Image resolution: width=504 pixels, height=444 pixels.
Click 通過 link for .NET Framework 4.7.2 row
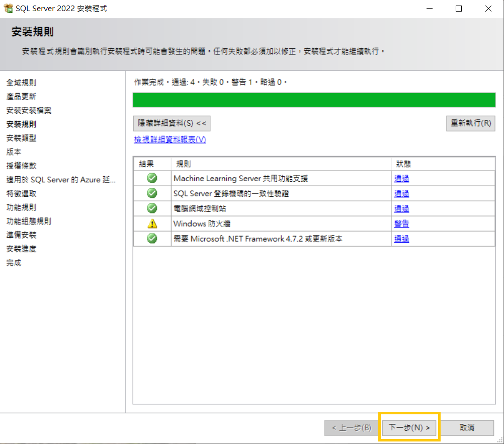401,239
